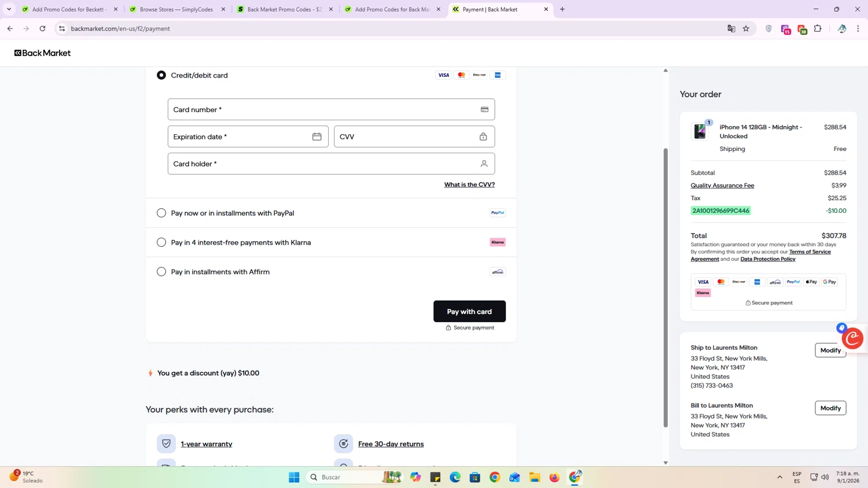
Task: Click the Card number input field
Action: point(331,109)
